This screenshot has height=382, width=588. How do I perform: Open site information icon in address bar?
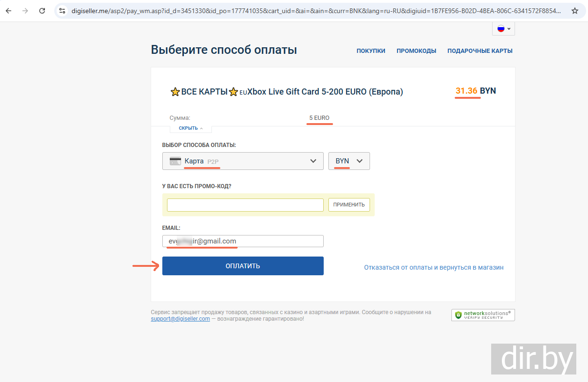62,10
